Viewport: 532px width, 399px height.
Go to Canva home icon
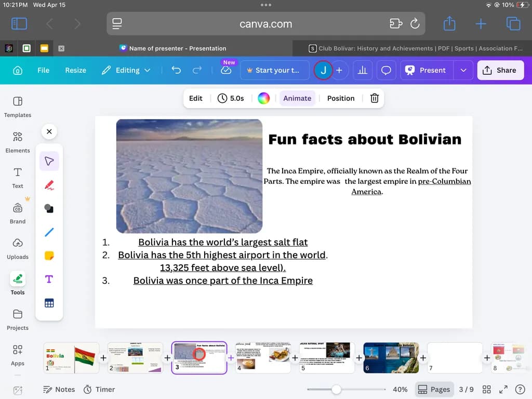point(18,70)
